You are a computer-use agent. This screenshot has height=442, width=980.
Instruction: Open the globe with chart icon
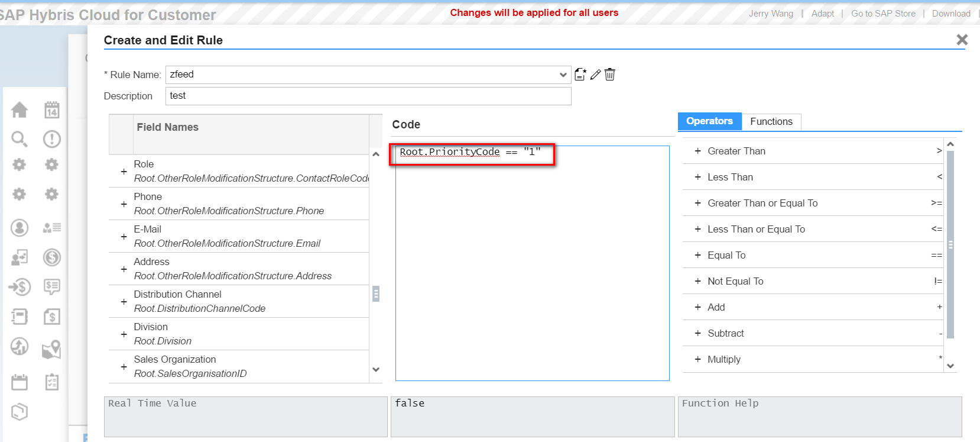pyautogui.click(x=20, y=346)
